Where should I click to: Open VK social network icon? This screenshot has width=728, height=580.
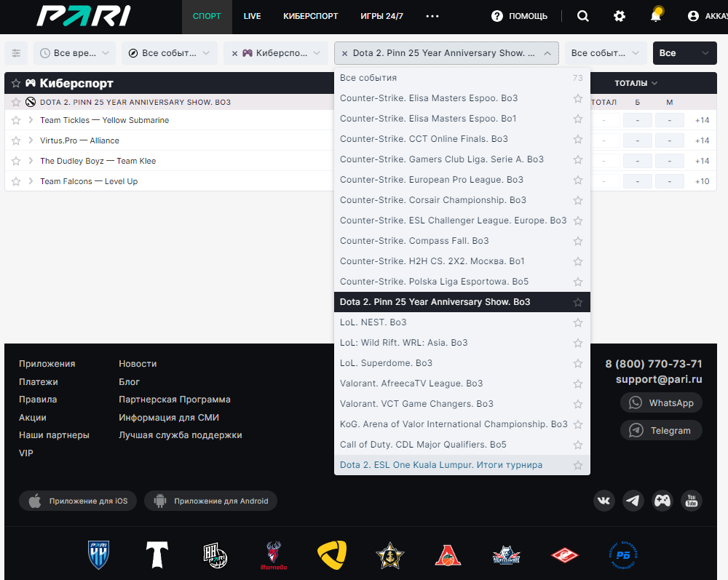pyautogui.click(x=604, y=501)
